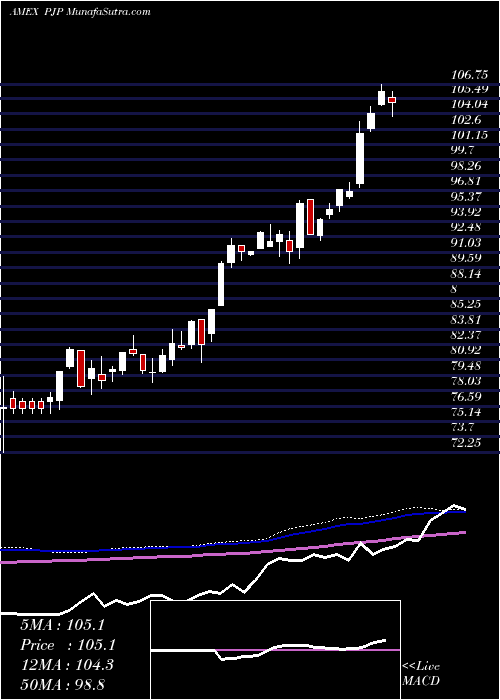
Task: Click the tall white candle spanning 96.81 to 101.15
Action: (x=360, y=158)
